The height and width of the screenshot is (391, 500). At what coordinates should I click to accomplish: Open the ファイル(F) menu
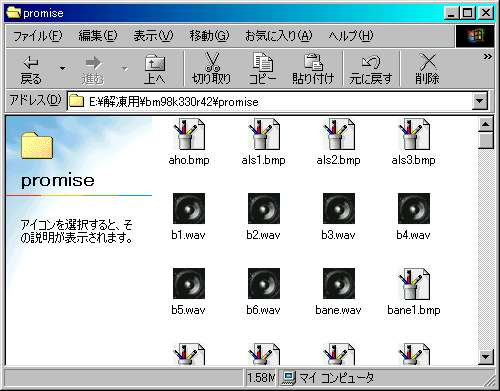click(38, 35)
